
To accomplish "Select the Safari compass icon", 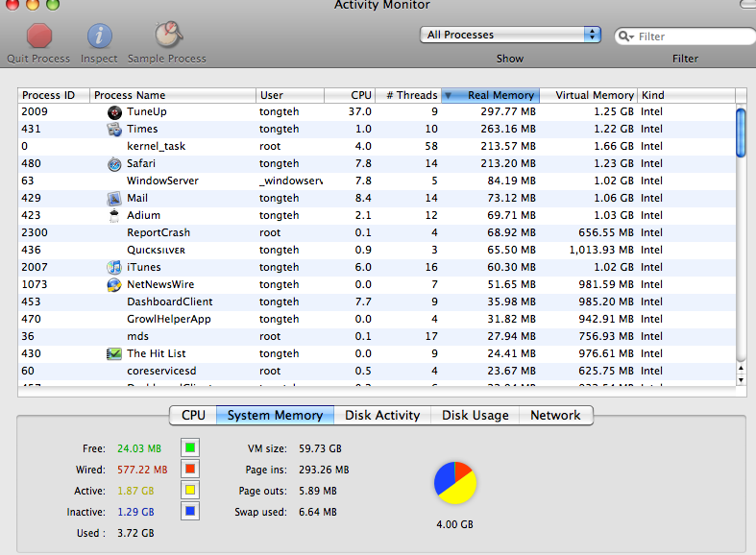I will [x=114, y=164].
